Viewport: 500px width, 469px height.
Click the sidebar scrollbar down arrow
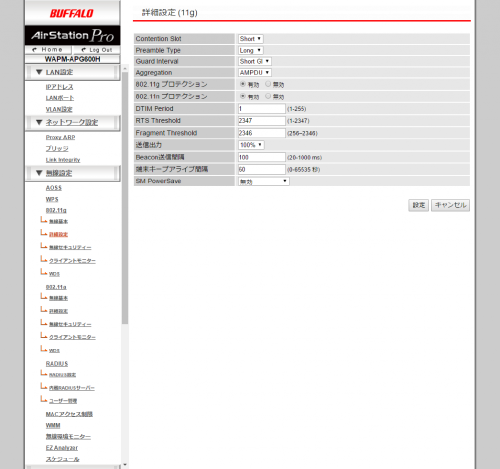coord(125,464)
